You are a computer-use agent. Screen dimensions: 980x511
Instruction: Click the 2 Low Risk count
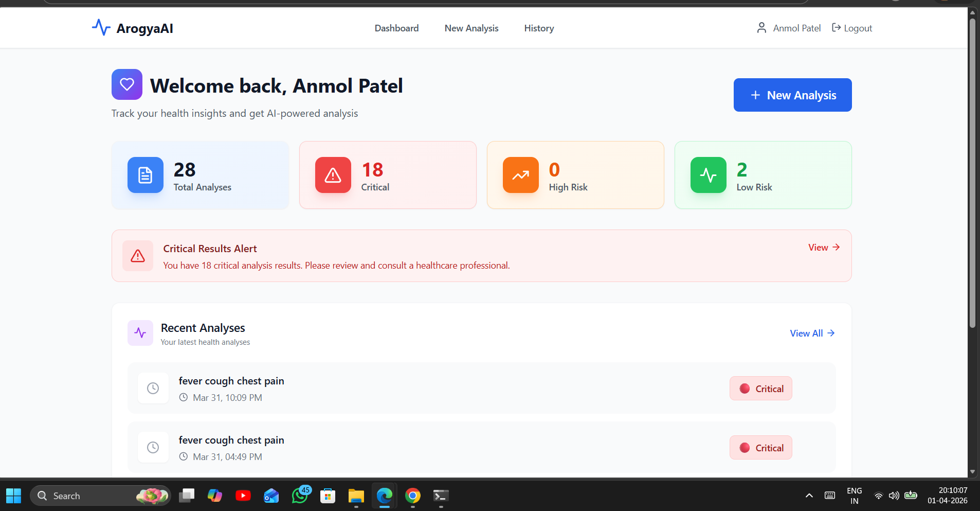coord(742,170)
